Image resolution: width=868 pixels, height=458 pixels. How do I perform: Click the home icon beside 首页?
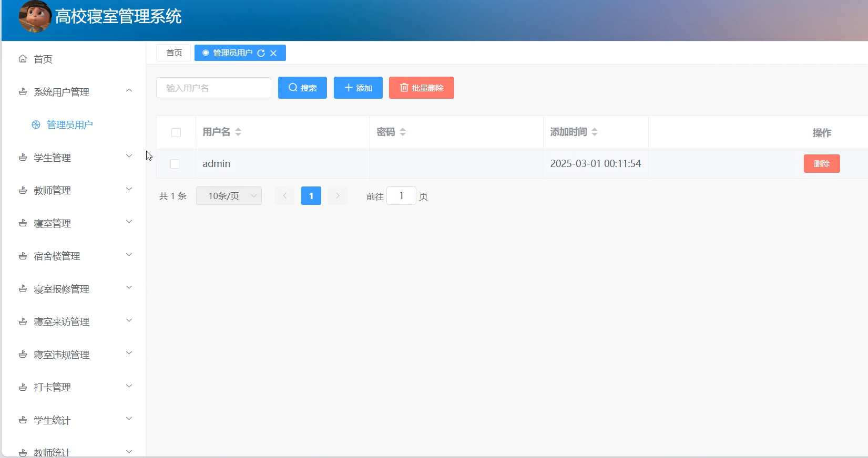tap(23, 59)
